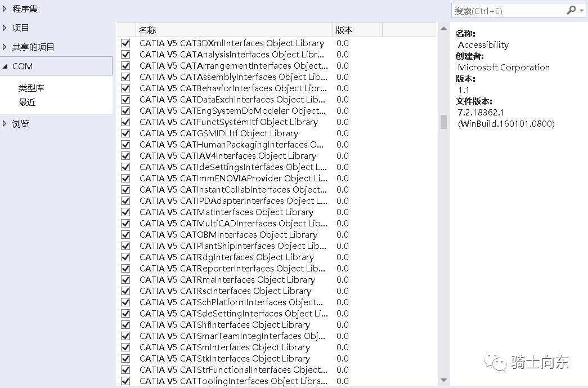Viewport: 588px width, 388px height.
Task: Expand the 浏览 section
Action: [x=5, y=123]
